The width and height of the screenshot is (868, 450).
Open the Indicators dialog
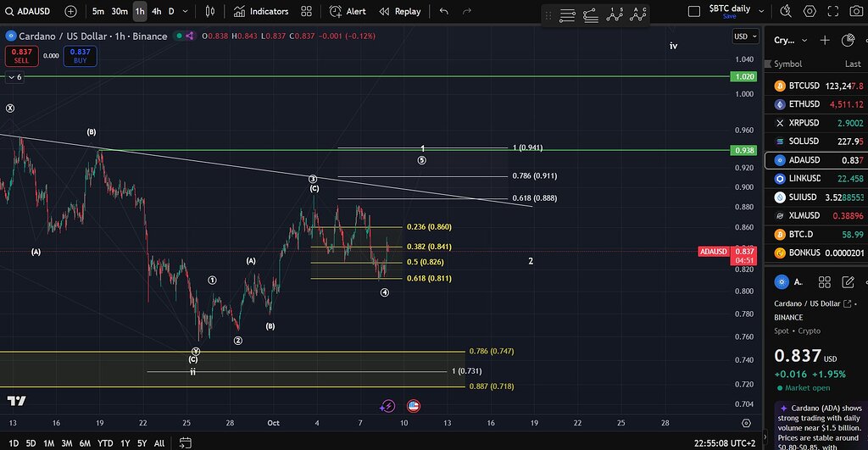(261, 11)
